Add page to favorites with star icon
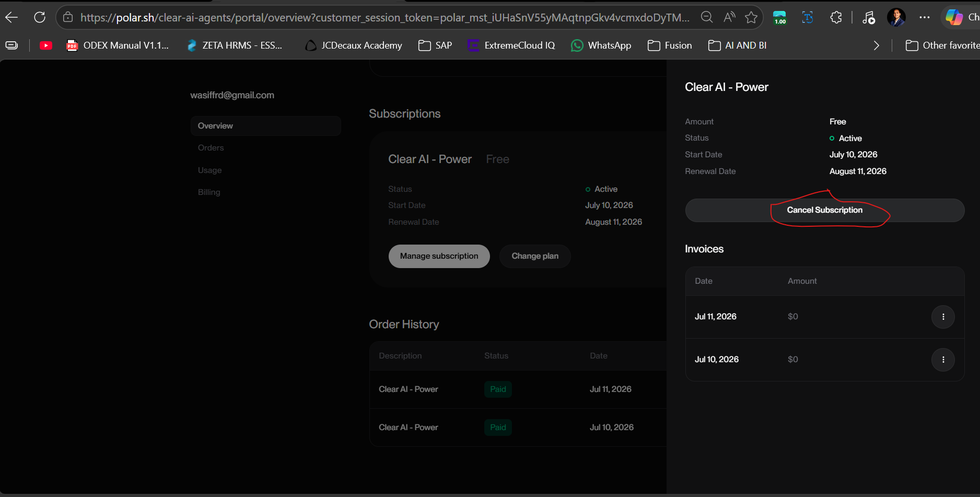The width and height of the screenshot is (980, 497). 751,18
